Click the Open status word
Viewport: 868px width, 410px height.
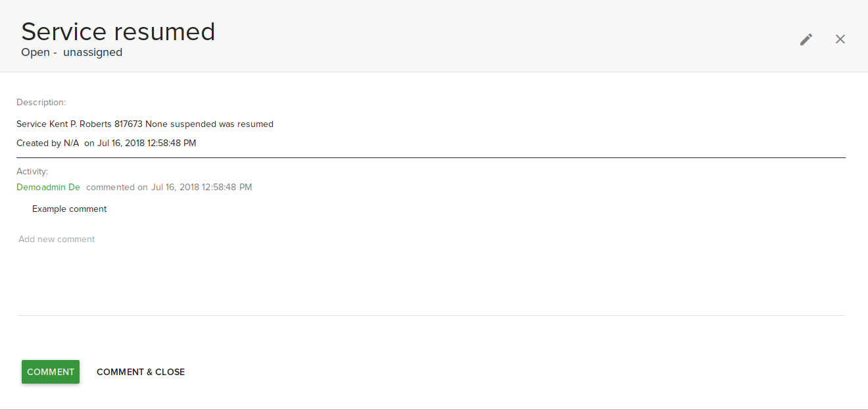coord(35,53)
